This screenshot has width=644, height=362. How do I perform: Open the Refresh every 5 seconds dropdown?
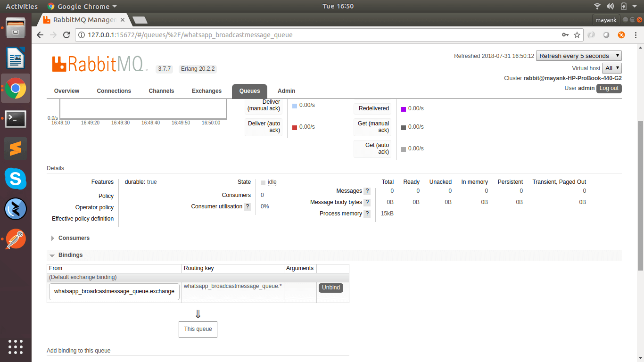point(578,56)
